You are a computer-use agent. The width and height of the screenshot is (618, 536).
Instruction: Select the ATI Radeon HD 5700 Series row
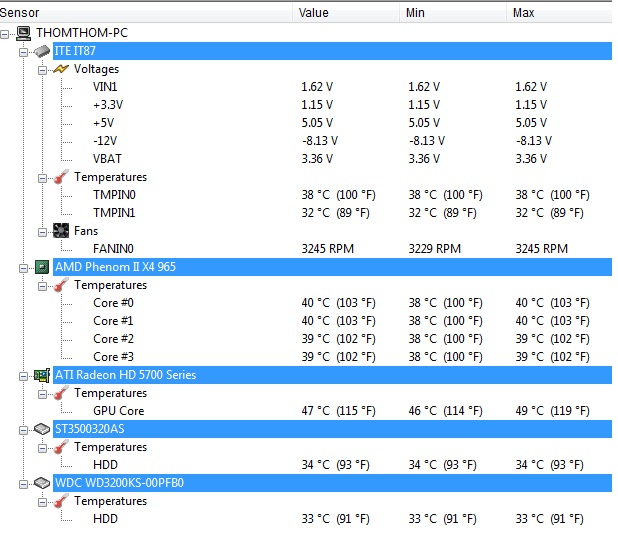(332, 375)
